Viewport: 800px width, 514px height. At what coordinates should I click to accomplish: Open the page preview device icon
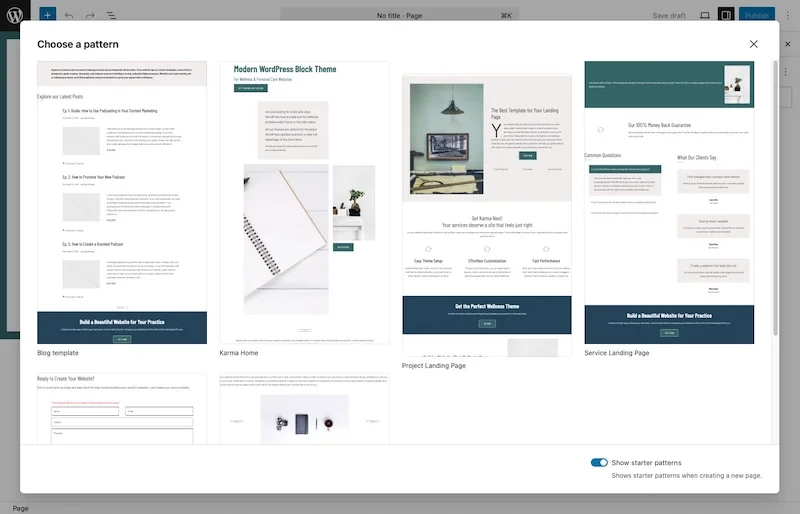pos(705,15)
